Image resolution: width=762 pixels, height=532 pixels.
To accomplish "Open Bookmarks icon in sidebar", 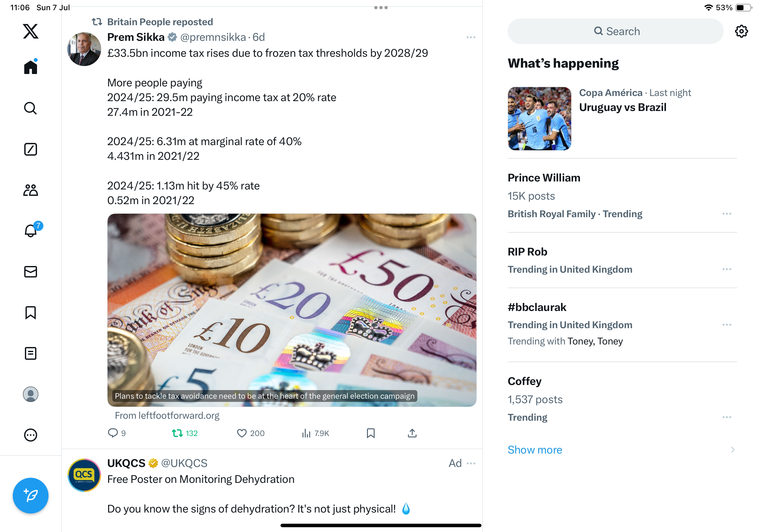I will tap(31, 313).
